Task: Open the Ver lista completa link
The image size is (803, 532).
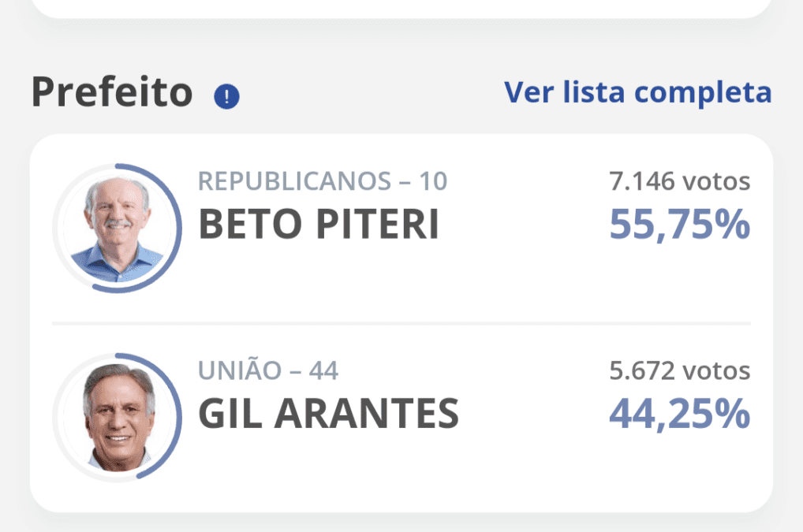Action: tap(637, 92)
